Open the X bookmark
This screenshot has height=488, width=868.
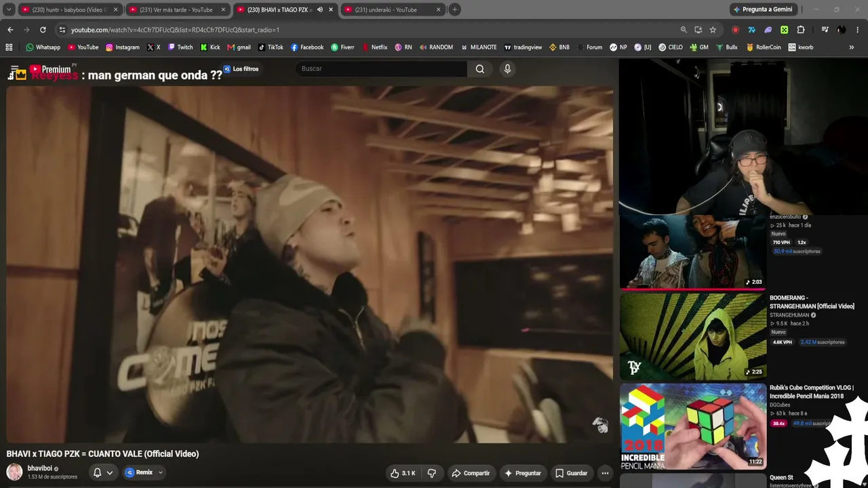click(x=154, y=47)
